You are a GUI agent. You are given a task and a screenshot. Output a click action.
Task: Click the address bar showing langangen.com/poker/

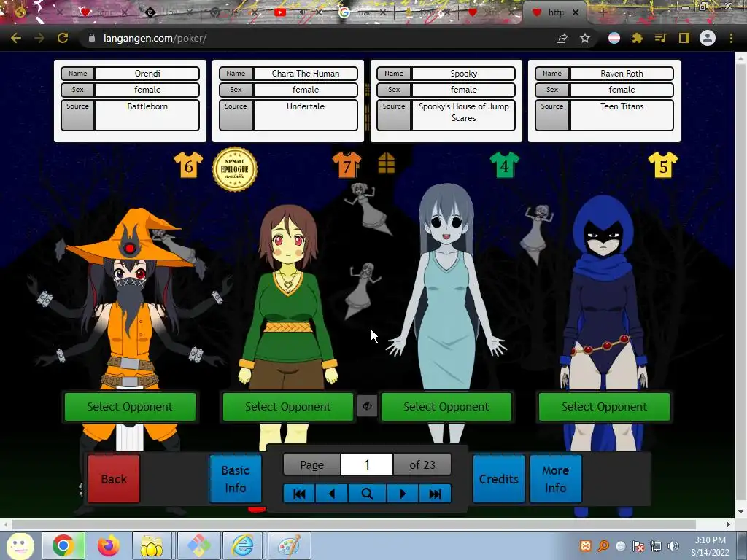[314, 38]
